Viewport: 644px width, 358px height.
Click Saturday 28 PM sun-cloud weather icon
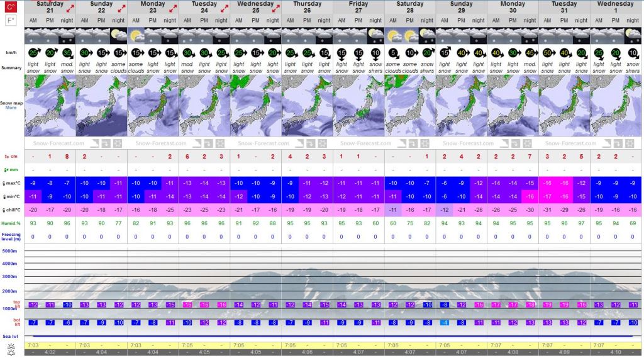(x=410, y=35)
